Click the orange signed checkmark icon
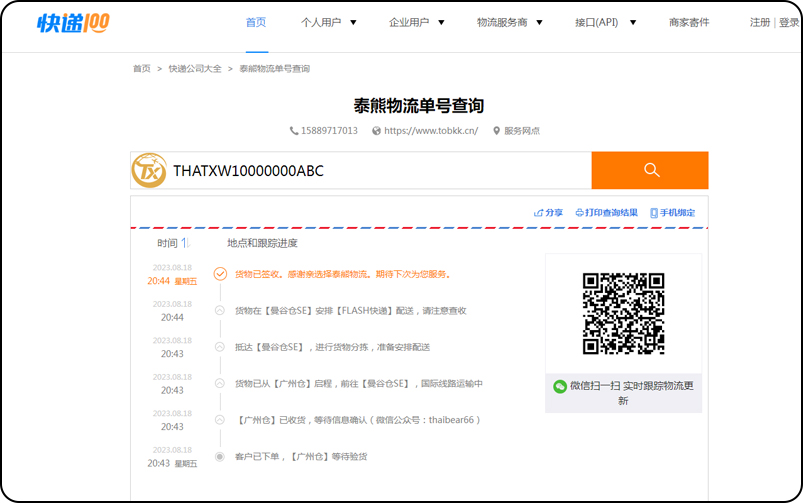The image size is (803, 503). click(220, 274)
